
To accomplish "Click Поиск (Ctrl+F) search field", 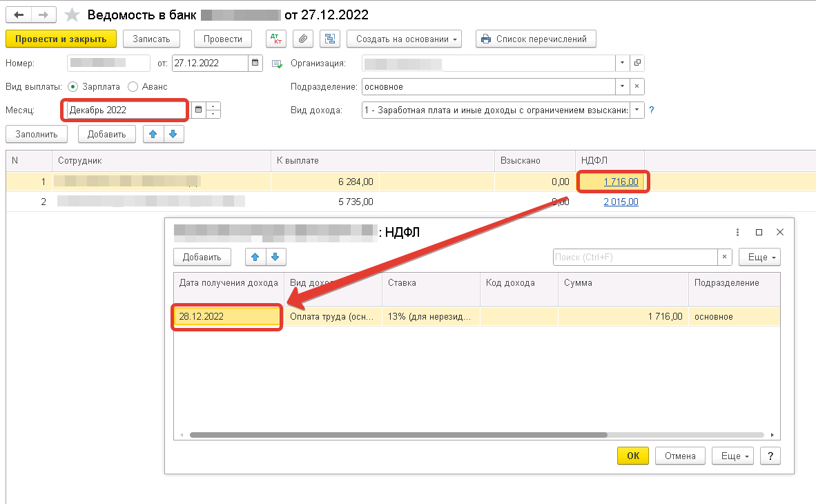I will click(x=635, y=257).
